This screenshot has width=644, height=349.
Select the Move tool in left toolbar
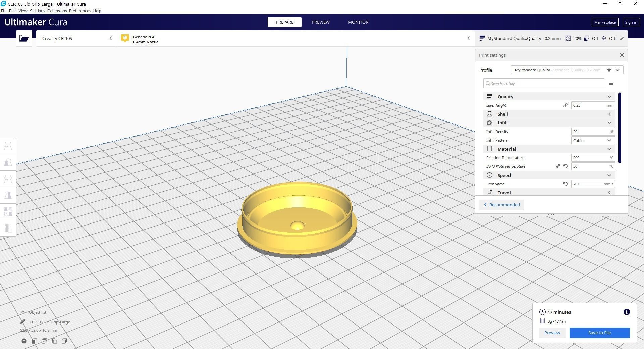tap(8, 146)
